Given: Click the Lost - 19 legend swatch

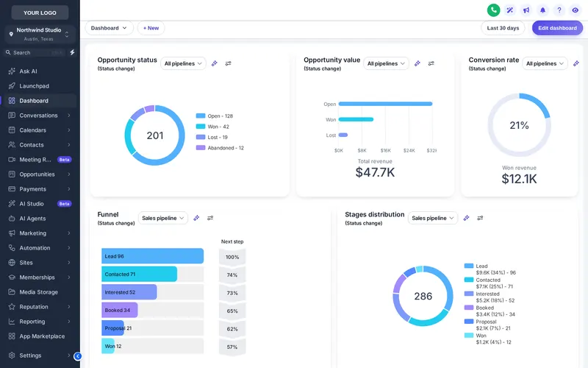Looking at the screenshot, I should 201,137.
